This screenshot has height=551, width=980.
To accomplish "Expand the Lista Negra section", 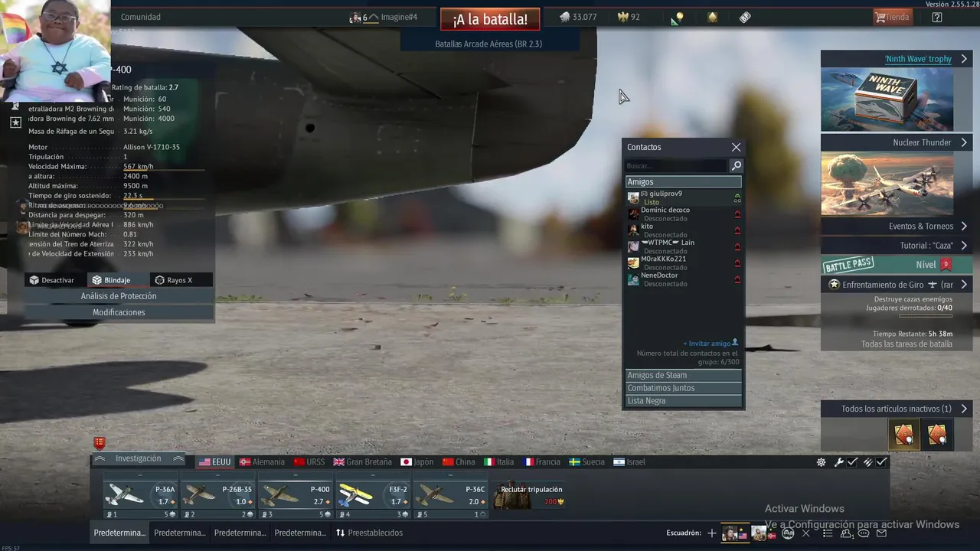I will (684, 401).
